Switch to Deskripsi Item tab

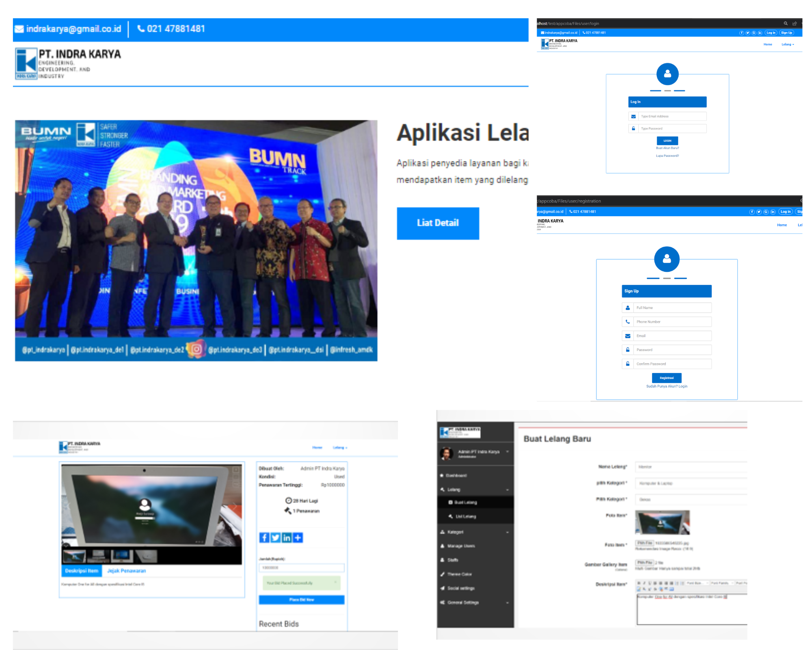(x=82, y=570)
